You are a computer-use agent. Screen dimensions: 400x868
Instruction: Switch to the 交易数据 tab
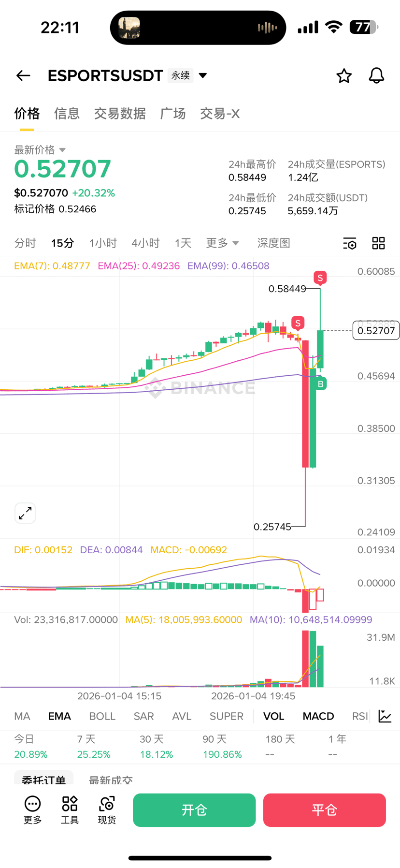click(x=120, y=114)
